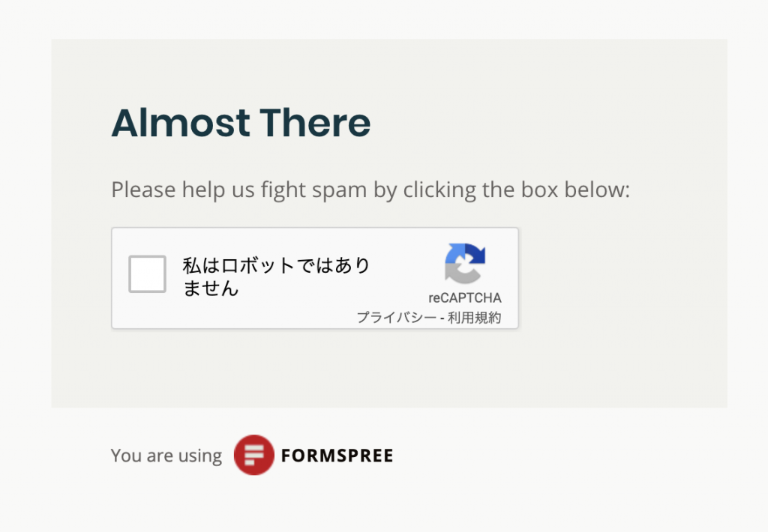Image resolution: width=768 pixels, height=532 pixels.
Task: Click the word 'There' in the heading
Action: tap(315, 123)
